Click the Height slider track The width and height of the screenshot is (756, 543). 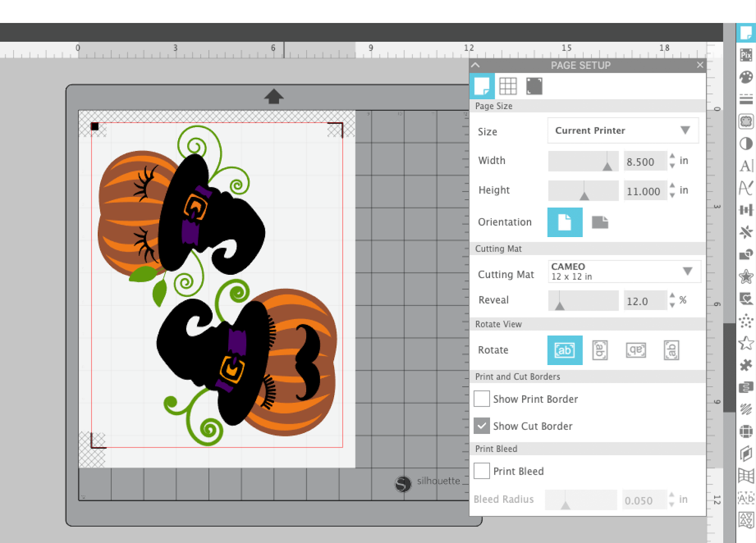583,190
